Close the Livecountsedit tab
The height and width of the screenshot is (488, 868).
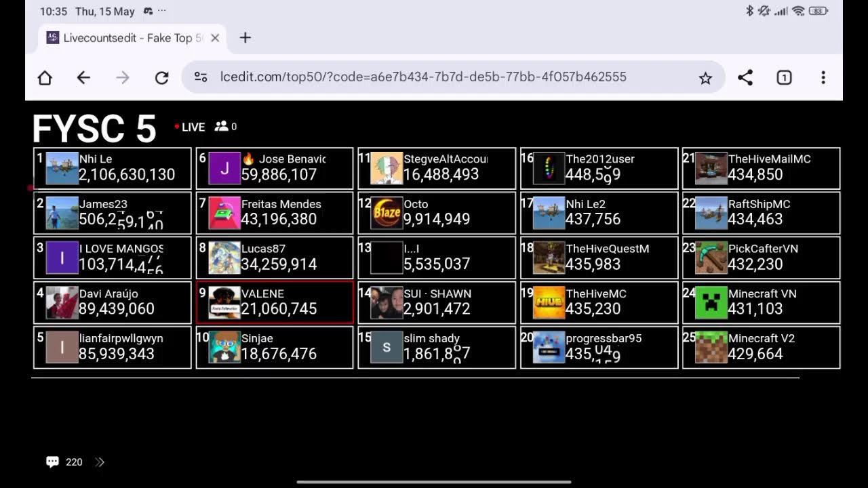click(x=215, y=38)
